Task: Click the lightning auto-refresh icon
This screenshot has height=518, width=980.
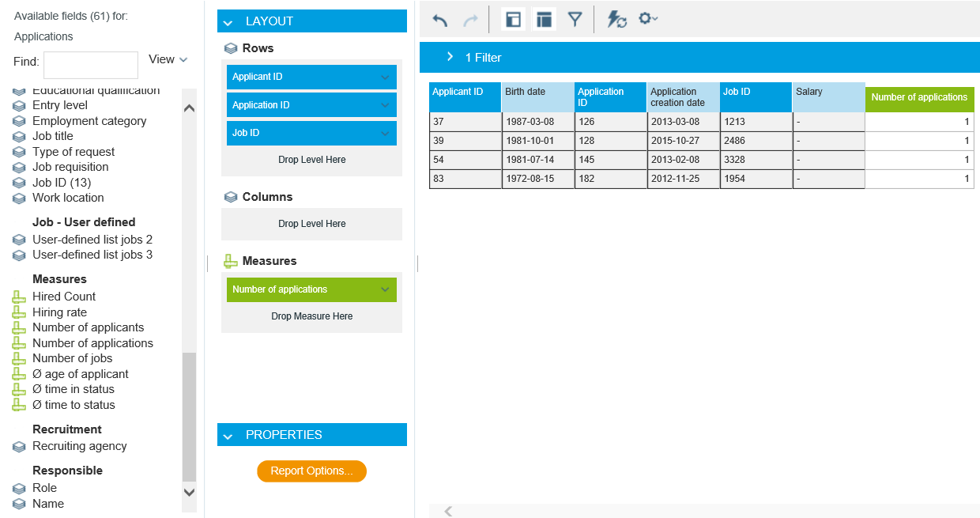Action: [616, 20]
